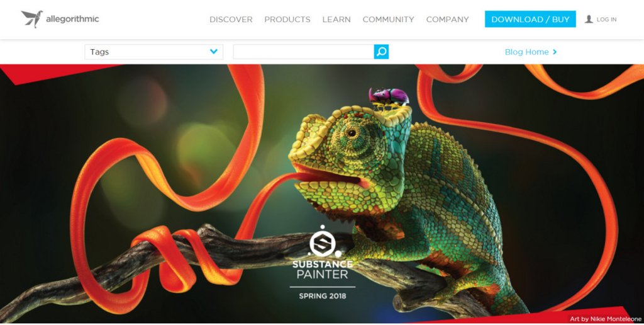Click the DOWNLOAD / BUY button
Screen dimensions: 644x325
coord(530,20)
